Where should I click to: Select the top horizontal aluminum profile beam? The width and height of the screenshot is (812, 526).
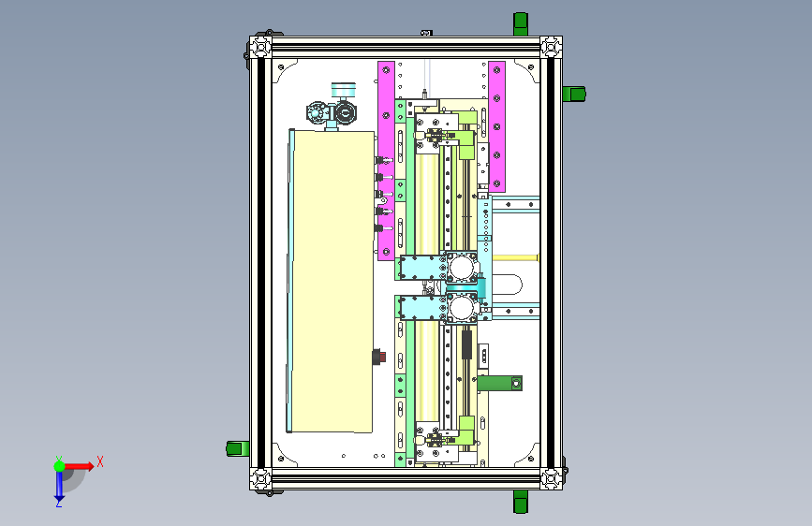[406, 47]
